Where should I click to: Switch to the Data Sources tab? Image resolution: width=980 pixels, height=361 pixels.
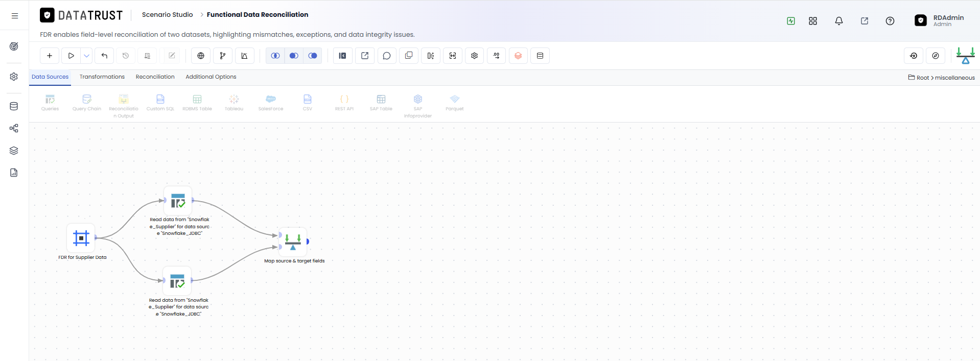click(50, 77)
